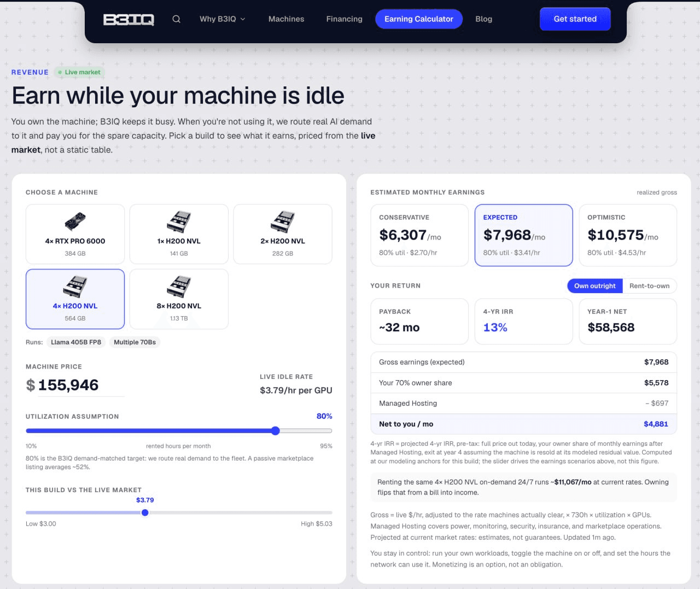The width and height of the screenshot is (700, 589).
Task: Click the 80% utilization value label
Action: [x=324, y=416]
